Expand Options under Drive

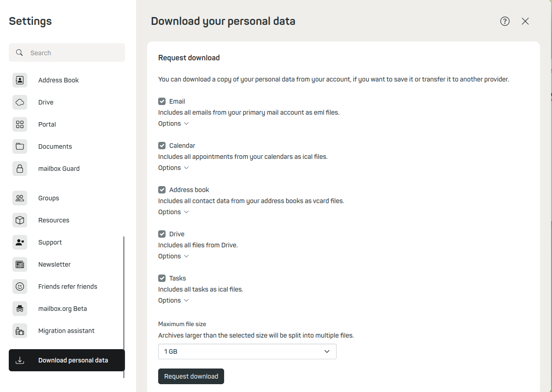point(173,256)
